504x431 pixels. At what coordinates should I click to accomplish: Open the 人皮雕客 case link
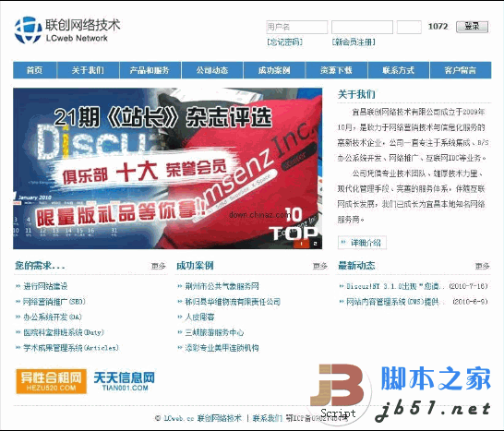199,317
